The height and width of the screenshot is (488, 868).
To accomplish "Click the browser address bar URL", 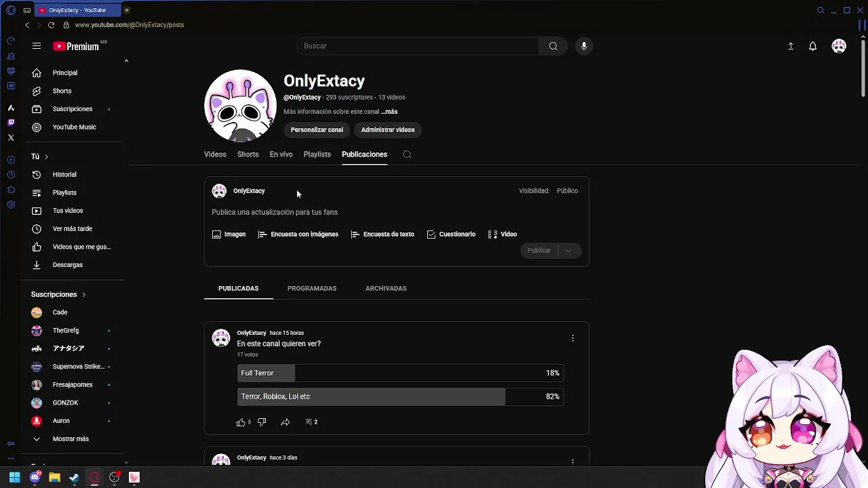I will coord(130,25).
